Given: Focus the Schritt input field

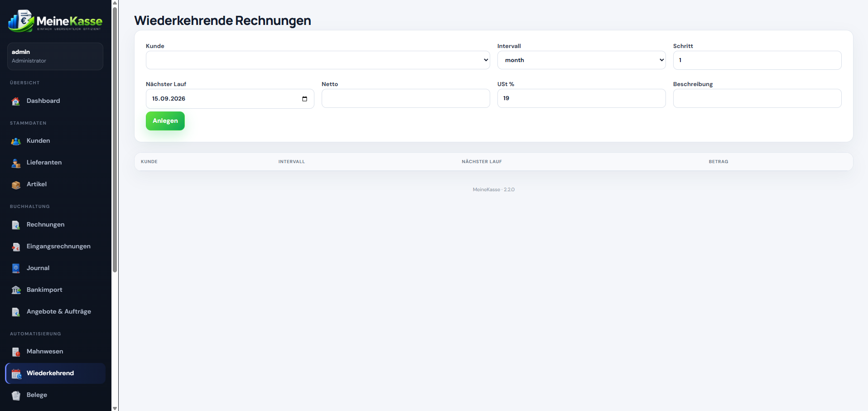Looking at the screenshot, I should pyautogui.click(x=757, y=60).
